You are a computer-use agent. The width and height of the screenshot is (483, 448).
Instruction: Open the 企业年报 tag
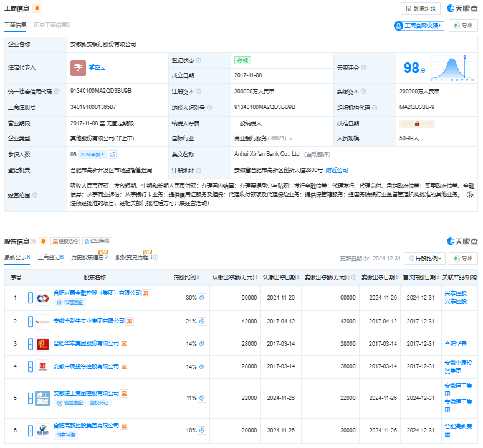[x=97, y=241]
